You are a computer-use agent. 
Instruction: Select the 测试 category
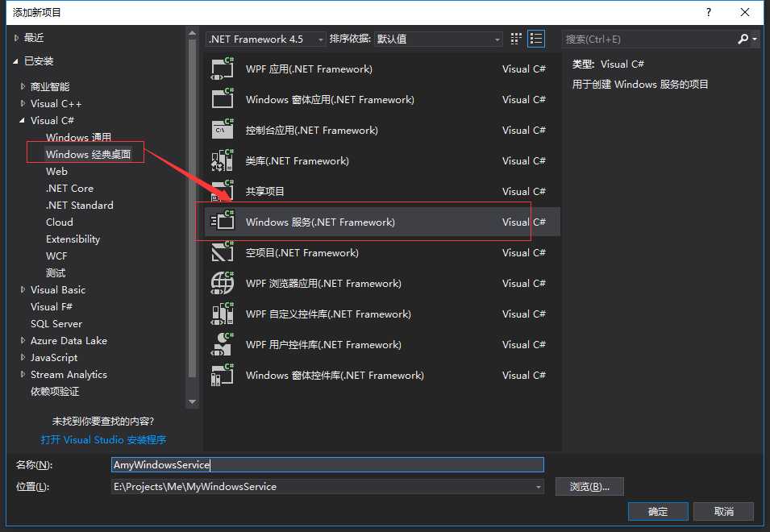click(56, 273)
